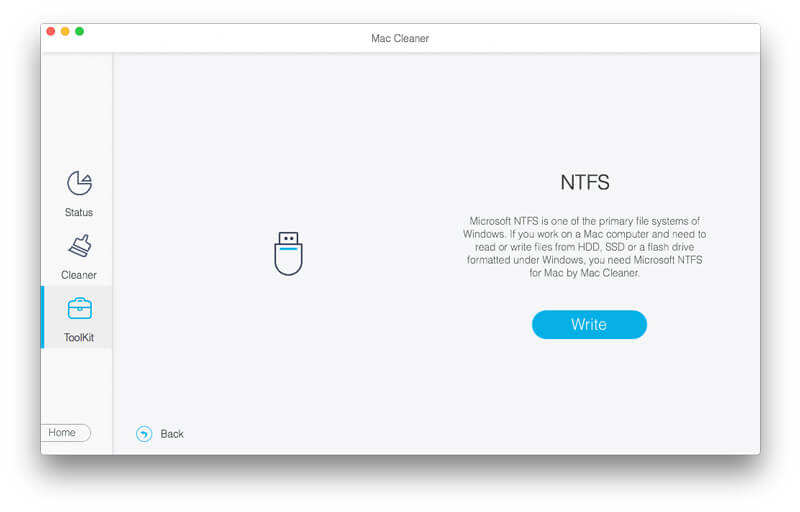Go to Home using the Home button
800x512 pixels.
pos(65,432)
